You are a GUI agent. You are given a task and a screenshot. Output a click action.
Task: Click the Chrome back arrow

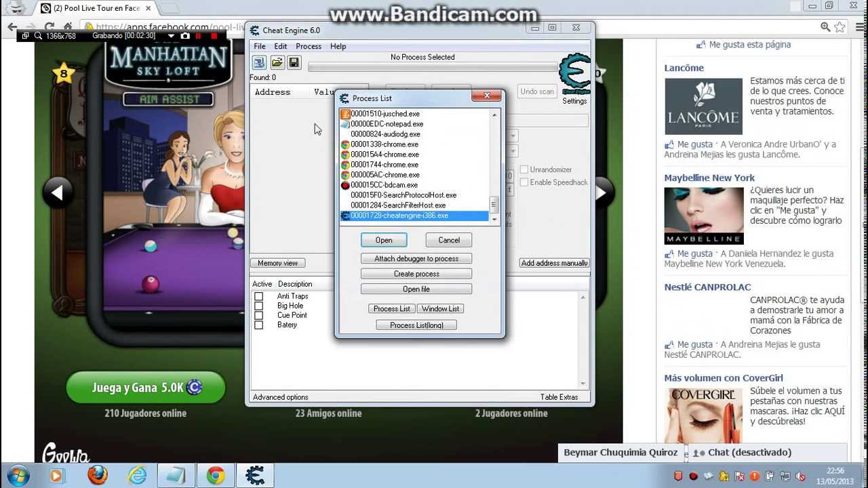(12, 27)
